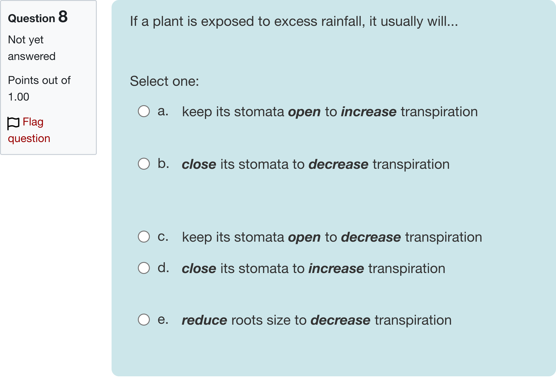Click the 'Points out of 1.00' text
Screen dimensions: 556x392
click(x=39, y=88)
